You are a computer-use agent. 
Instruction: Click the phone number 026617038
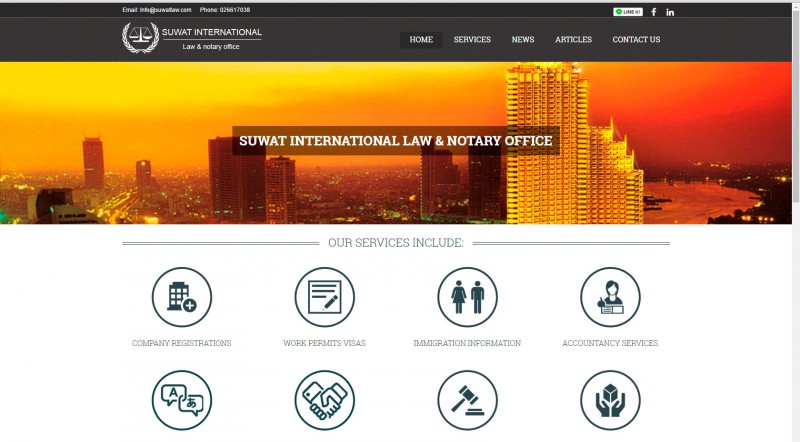click(235, 10)
